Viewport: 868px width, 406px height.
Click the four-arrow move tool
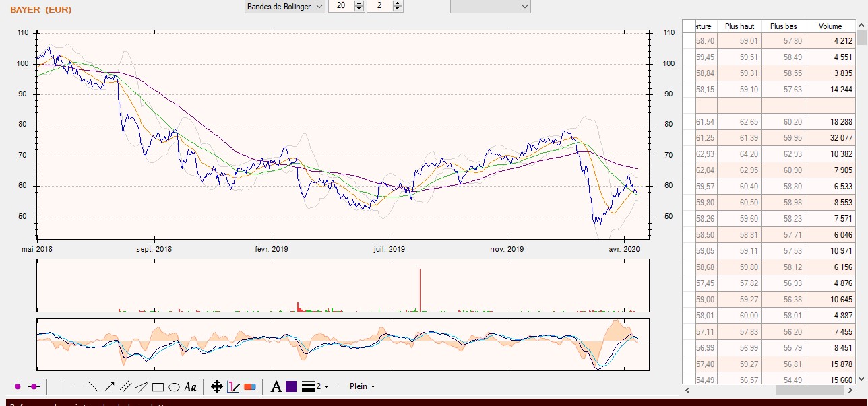(217, 386)
